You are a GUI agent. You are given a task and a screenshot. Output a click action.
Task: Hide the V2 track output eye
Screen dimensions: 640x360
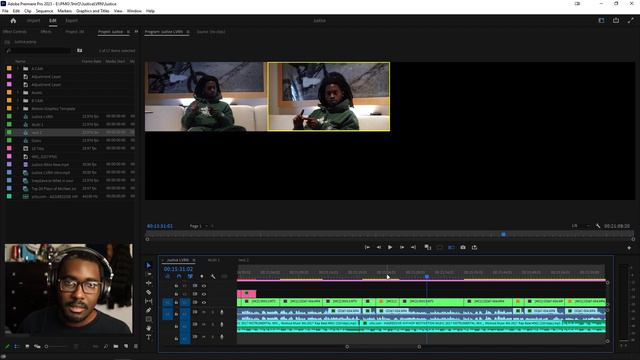204,294
